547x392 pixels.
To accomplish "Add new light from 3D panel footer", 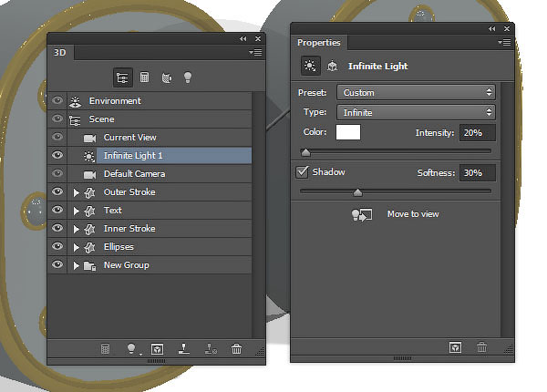I will 131,349.
